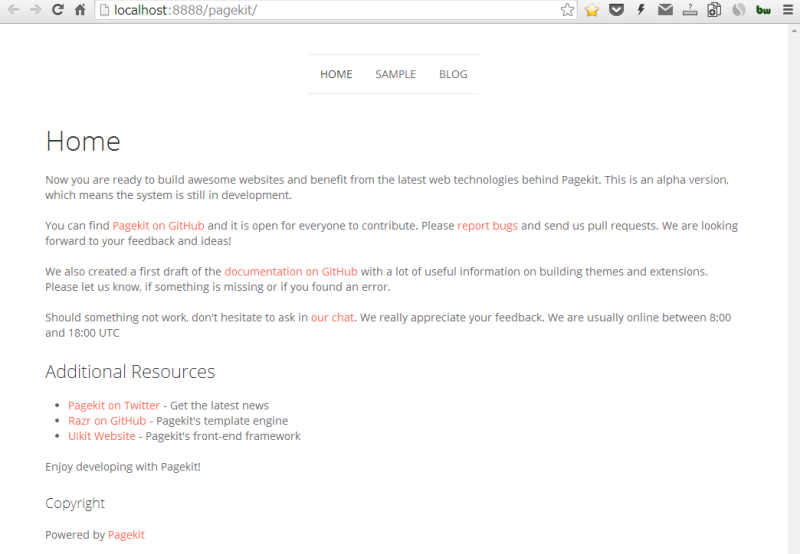Go to browser home page icon

click(x=80, y=10)
